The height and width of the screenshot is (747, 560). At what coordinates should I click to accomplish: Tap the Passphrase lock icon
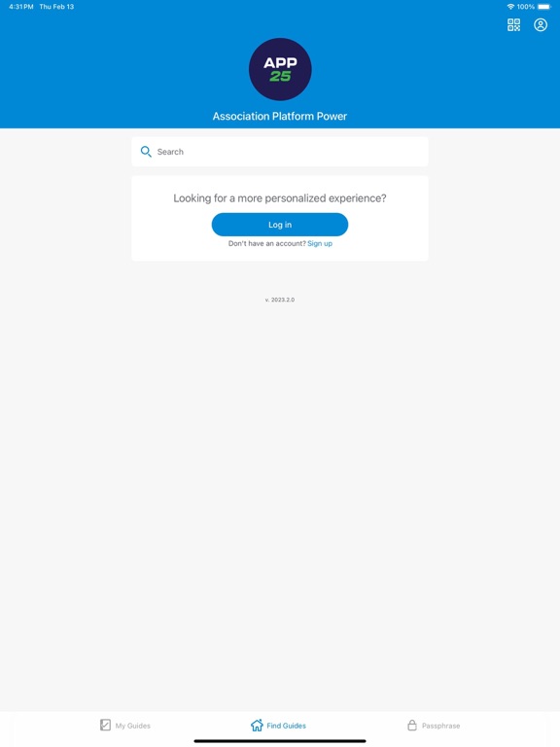[x=412, y=725]
